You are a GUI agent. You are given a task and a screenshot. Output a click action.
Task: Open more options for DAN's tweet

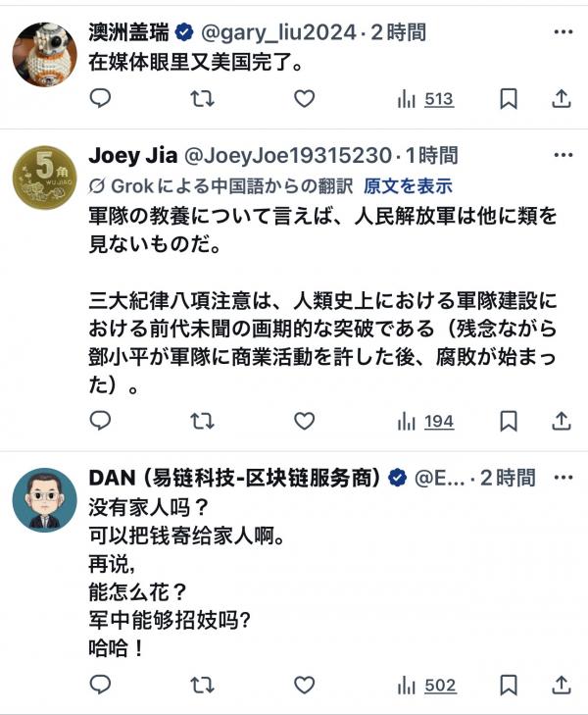563,478
